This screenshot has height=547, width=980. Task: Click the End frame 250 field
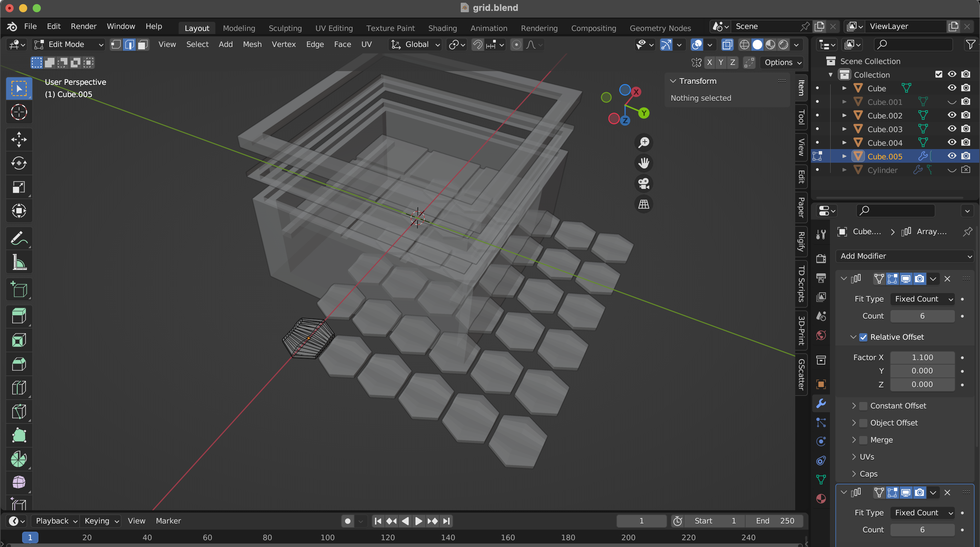[x=774, y=521]
